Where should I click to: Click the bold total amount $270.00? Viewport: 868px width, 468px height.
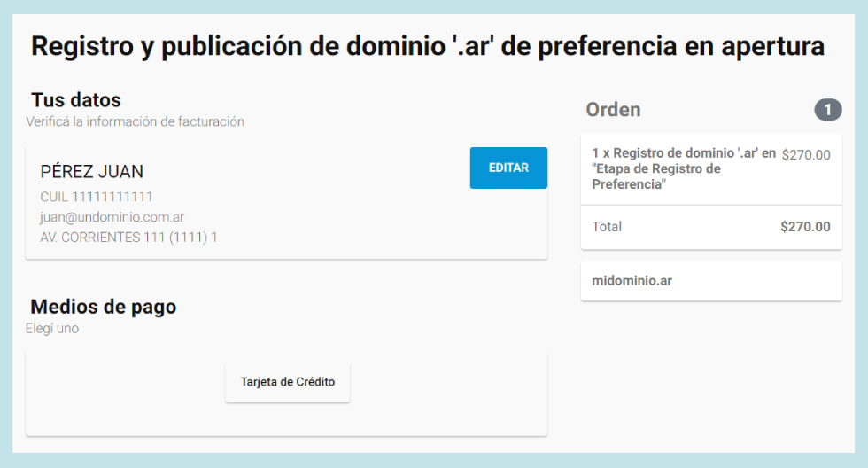805,227
